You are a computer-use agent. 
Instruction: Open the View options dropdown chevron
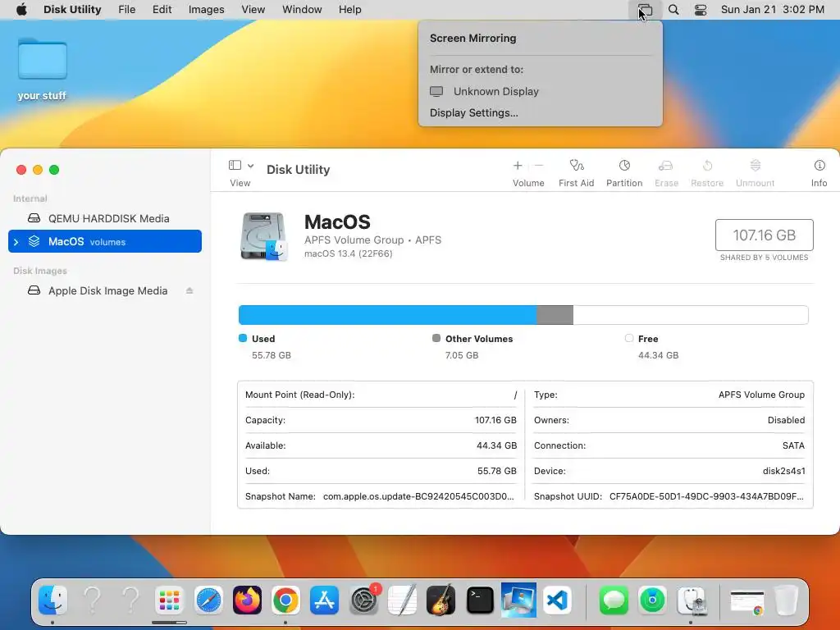[x=251, y=166]
